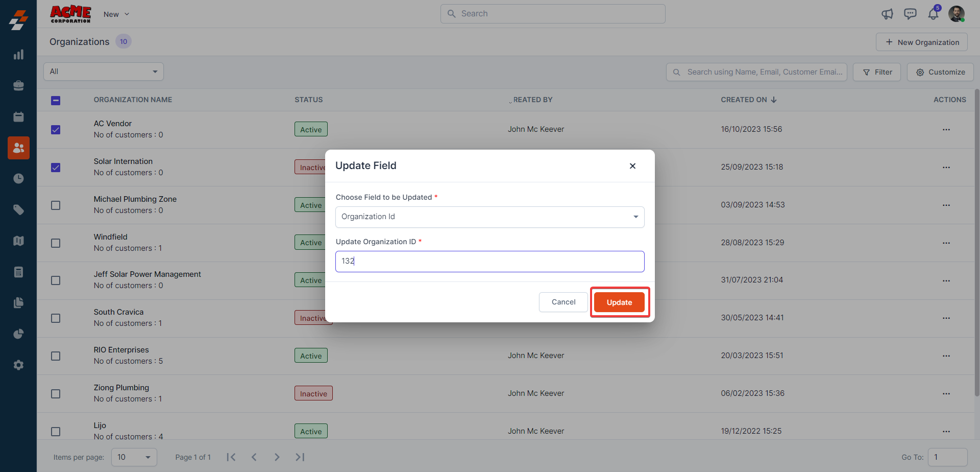Go to the next page
Viewport: 980px width, 472px height.
(x=277, y=457)
